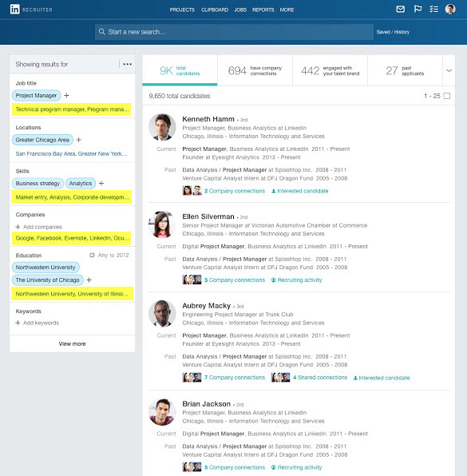Open the MORE menu in the top bar

coord(287,10)
